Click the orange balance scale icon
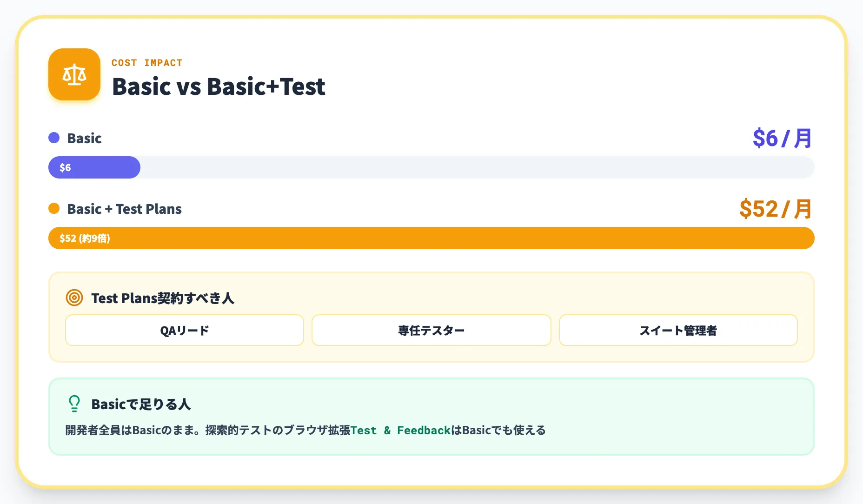The image size is (863, 504). (74, 74)
